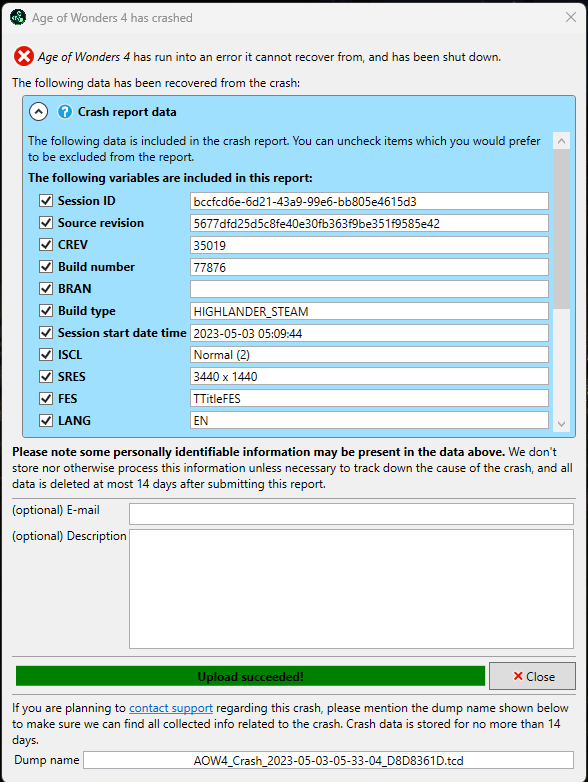
Task: Click the blue help question mark icon
Action: [x=65, y=112]
